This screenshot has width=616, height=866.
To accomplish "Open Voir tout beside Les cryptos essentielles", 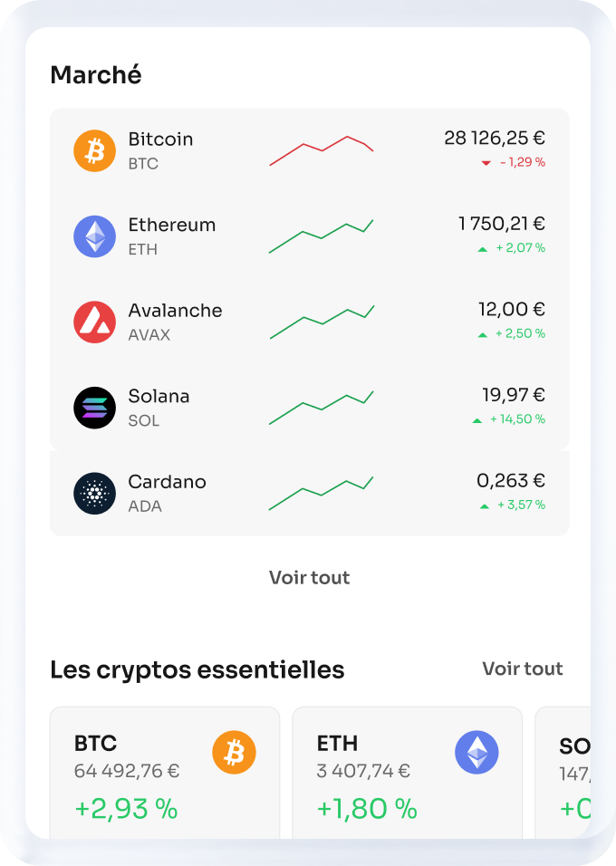I will pyautogui.click(x=522, y=669).
